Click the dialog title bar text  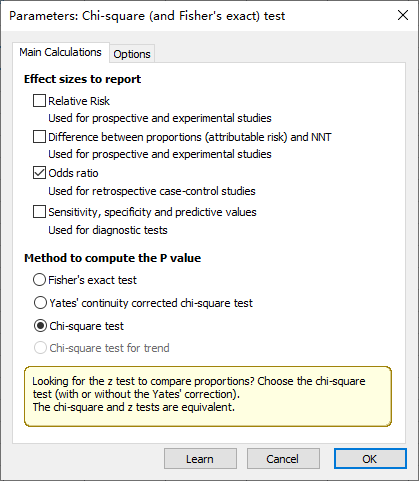coord(147,16)
